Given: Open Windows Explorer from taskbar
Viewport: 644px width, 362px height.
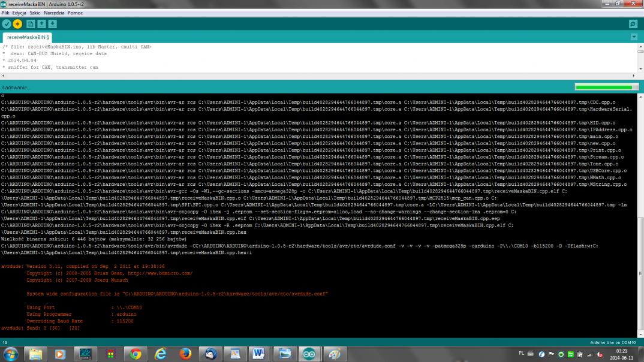Looking at the screenshot, I should point(35,354).
